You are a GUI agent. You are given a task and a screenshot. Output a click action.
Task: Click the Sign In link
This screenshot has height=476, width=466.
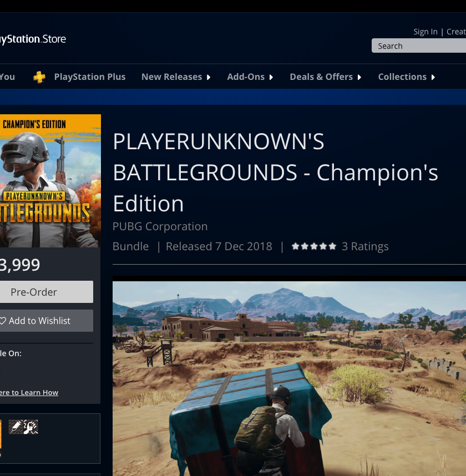tap(425, 32)
